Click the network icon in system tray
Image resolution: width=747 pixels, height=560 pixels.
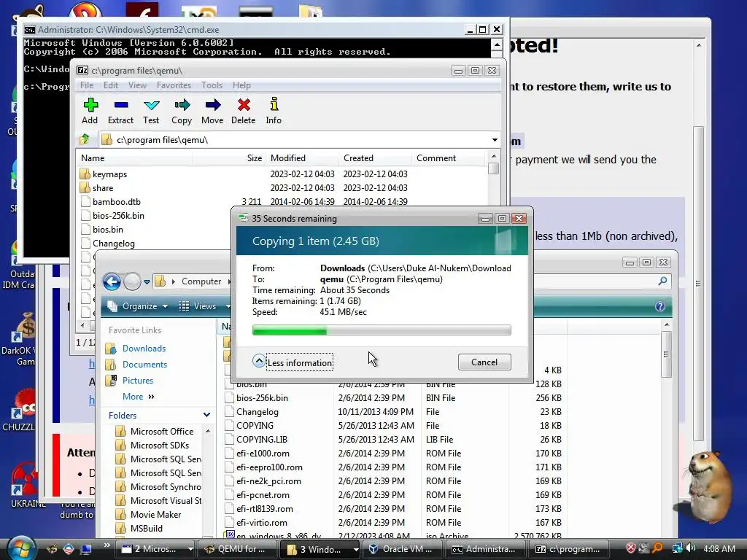coord(677,548)
